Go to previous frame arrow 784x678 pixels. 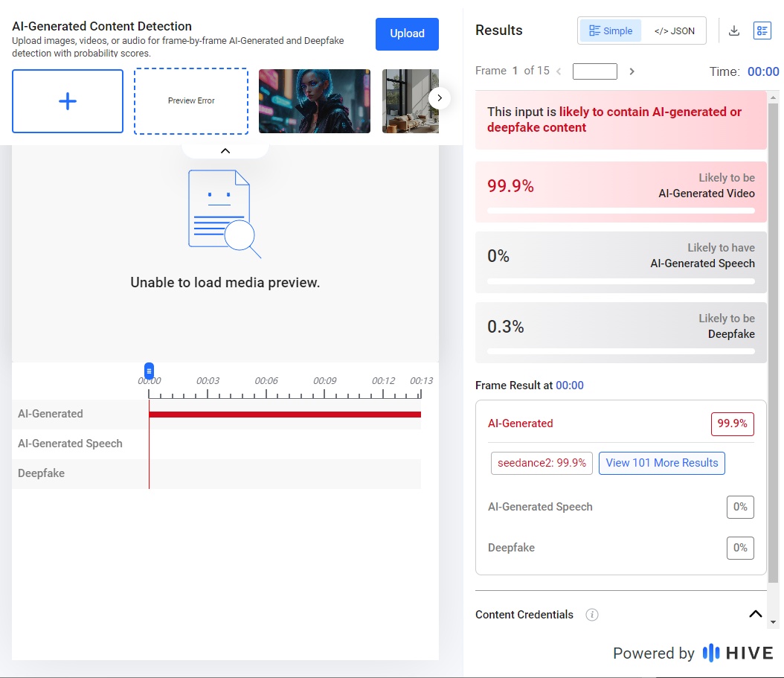(559, 71)
